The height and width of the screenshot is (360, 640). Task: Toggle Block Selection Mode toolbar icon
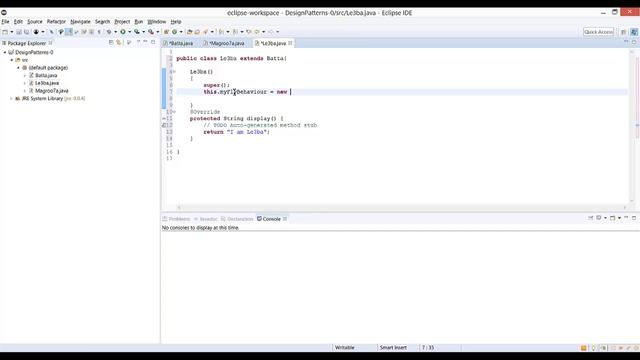(91, 32)
